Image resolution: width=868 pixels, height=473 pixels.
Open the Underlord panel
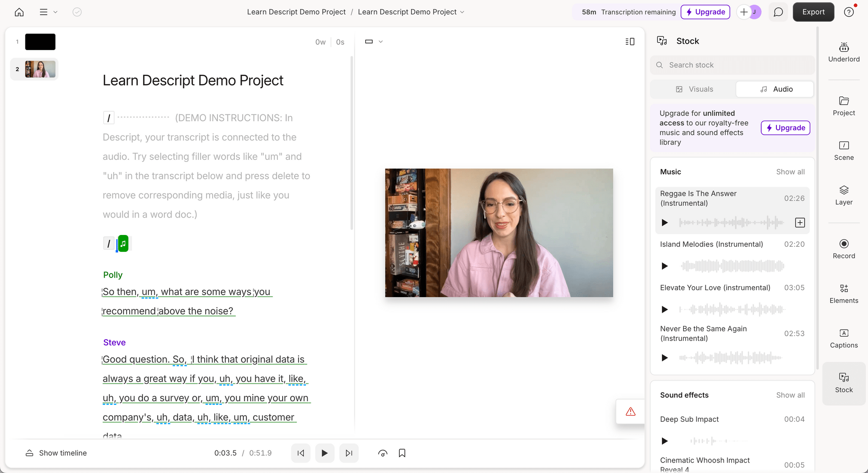click(x=844, y=53)
